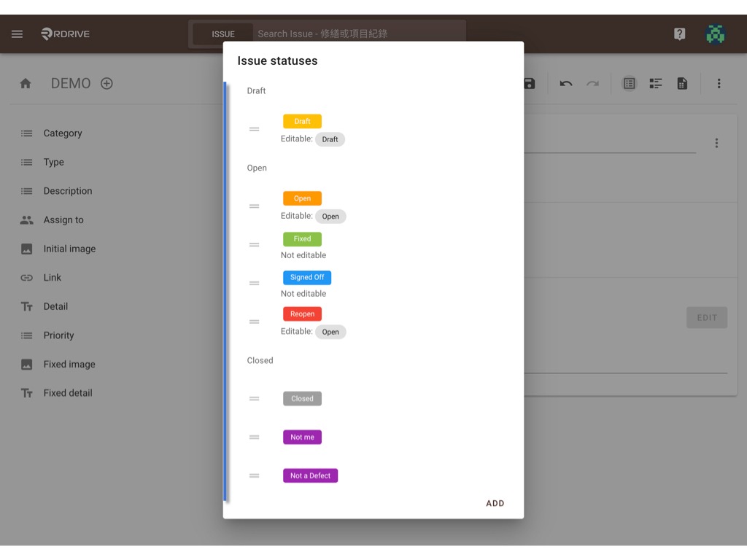747x560 pixels.
Task: Select Fixed detail field in sidebar
Action: coord(68,393)
